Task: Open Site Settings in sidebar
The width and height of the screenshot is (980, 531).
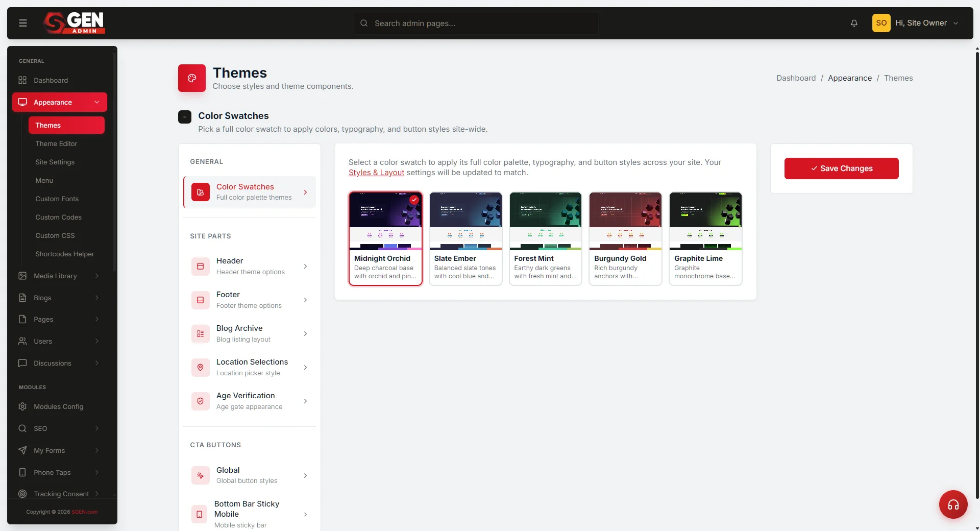Action: (x=55, y=162)
